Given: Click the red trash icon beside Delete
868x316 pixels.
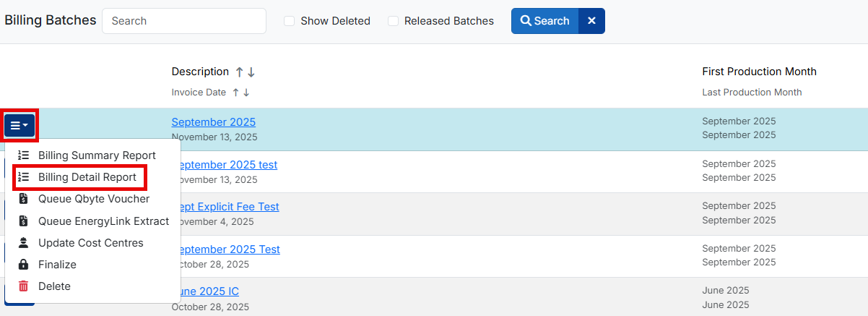Looking at the screenshot, I should [x=23, y=286].
